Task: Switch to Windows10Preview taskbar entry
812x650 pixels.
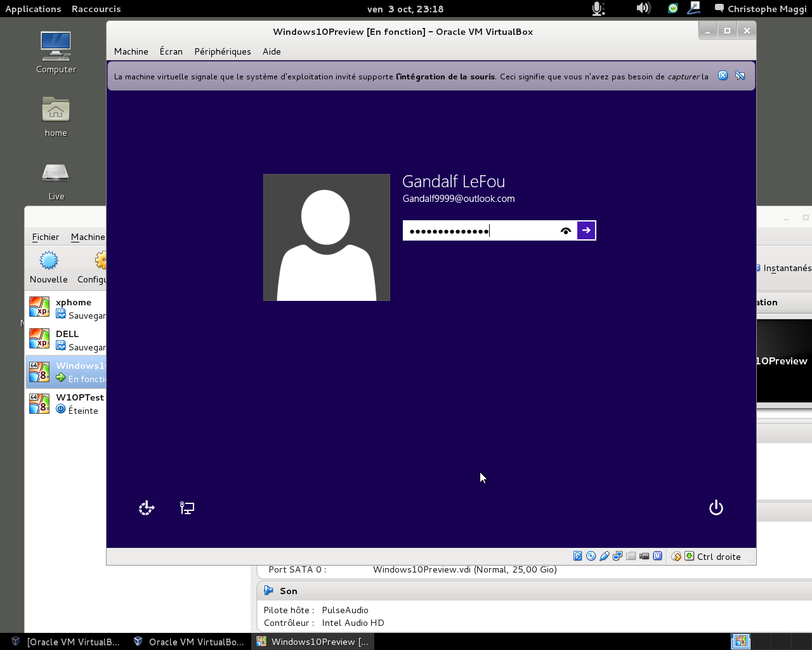Action: pyautogui.click(x=313, y=642)
